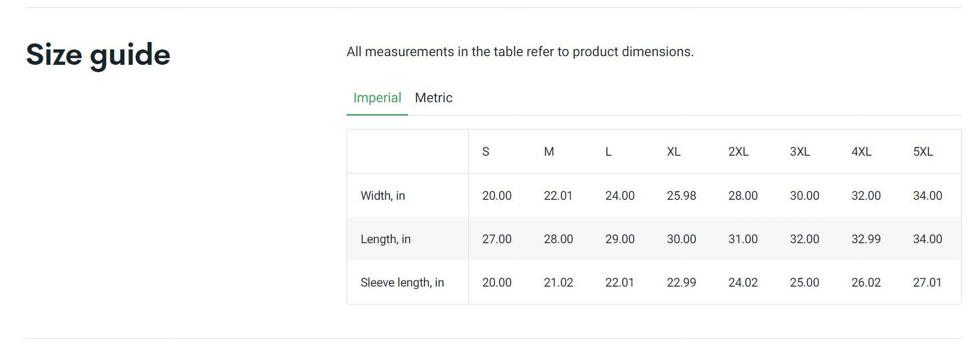Click the 25.98 width value for XL
Screen dimensions: 980x348
681,195
